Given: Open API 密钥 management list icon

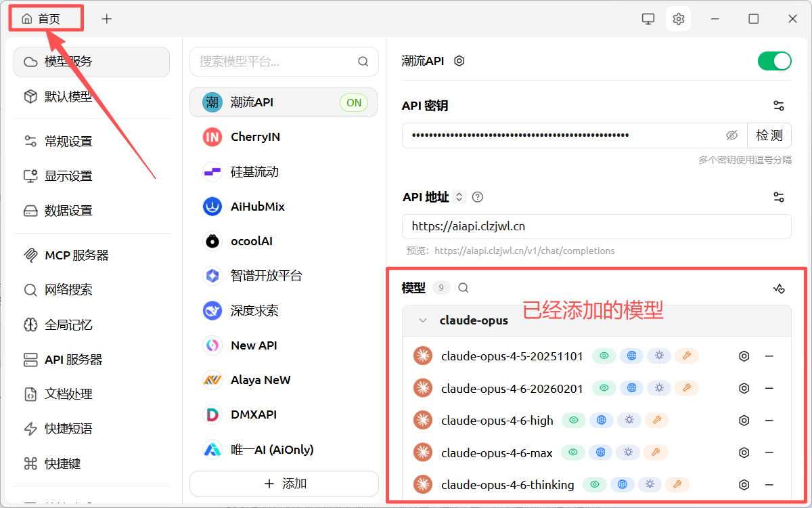Looking at the screenshot, I should click(779, 106).
